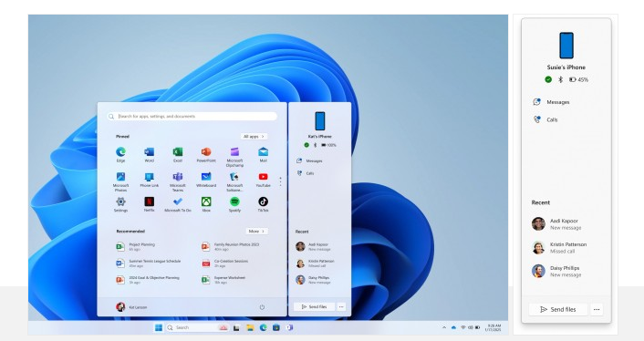The height and width of the screenshot is (341, 644).
Task: Click the Bluetooth status icon in Susie's panel
Action: pos(560,79)
